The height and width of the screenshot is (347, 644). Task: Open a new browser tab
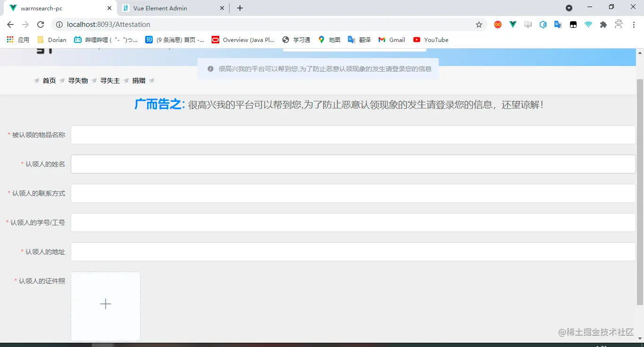coord(240,8)
